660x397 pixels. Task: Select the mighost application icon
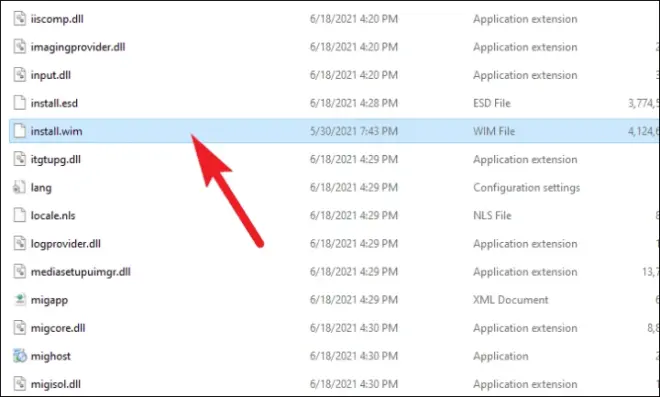[x=19, y=356]
